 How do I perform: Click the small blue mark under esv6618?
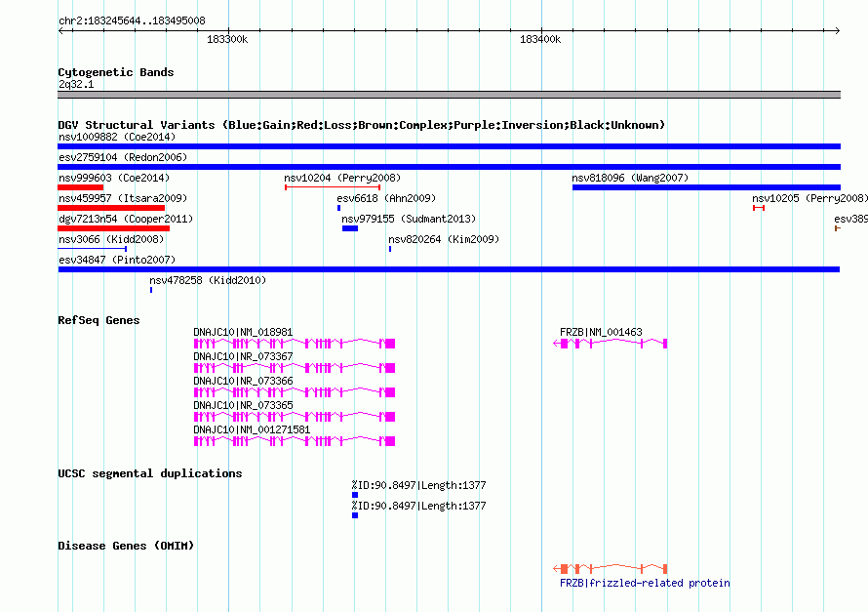pos(338,208)
